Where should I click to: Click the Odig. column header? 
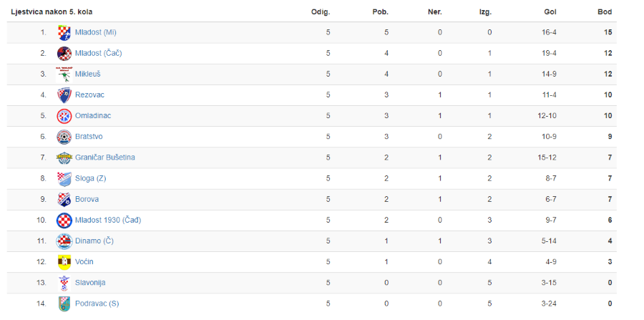(x=321, y=12)
